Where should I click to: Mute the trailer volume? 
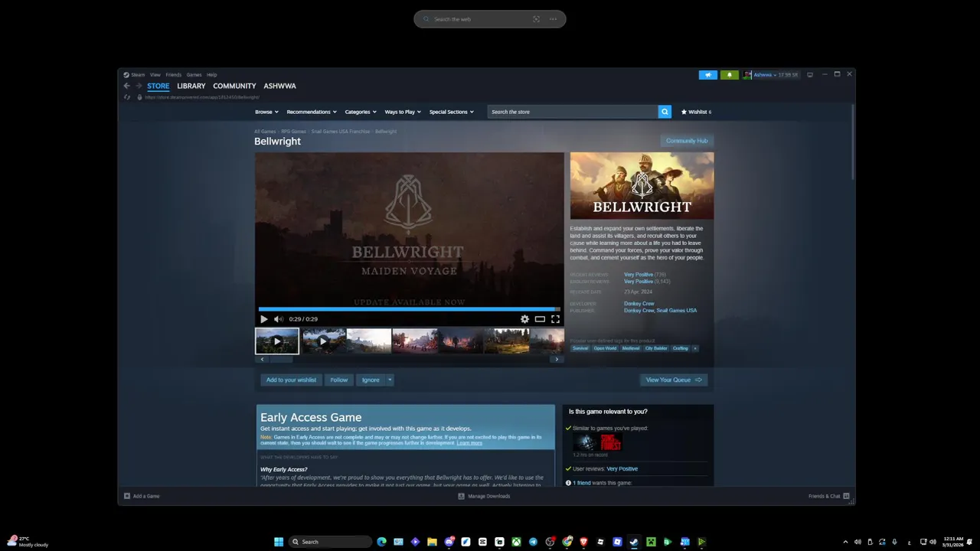pyautogui.click(x=279, y=319)
